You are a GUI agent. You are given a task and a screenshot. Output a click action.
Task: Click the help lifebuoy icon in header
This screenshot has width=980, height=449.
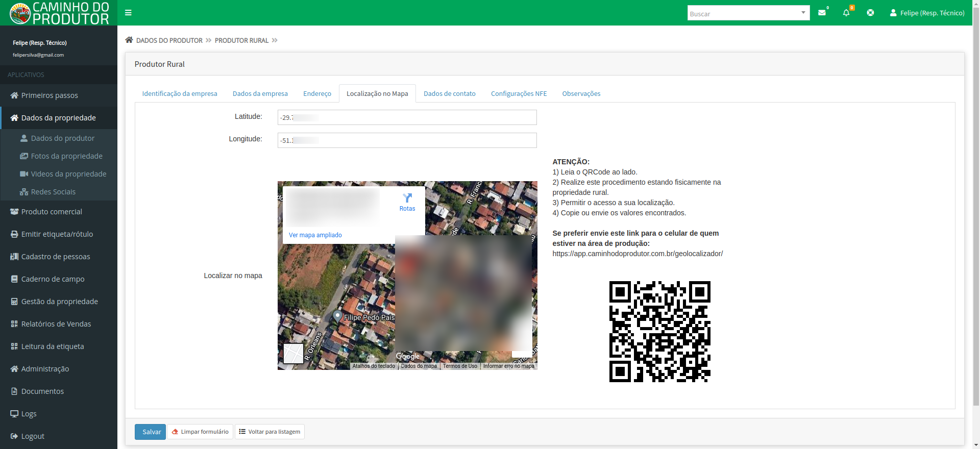click(870, 13)
